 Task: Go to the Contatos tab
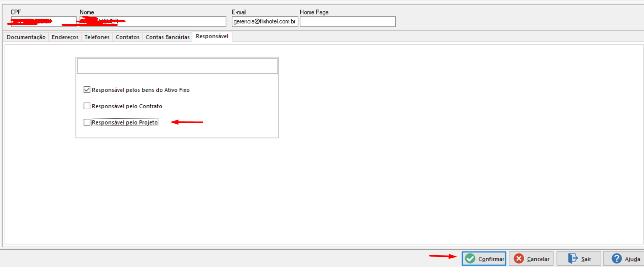[x=128, y=37]
